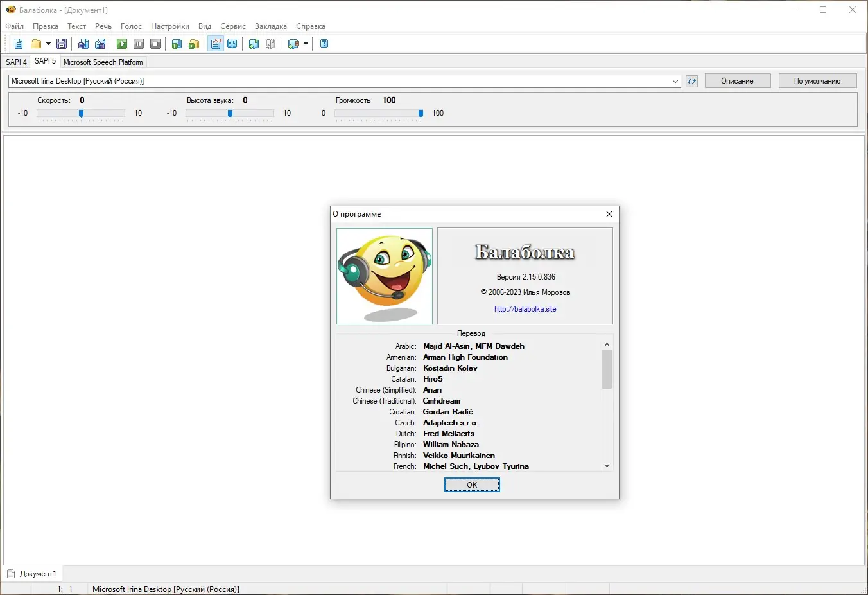Click the 2006-2023 Илья Морозов copyright text
Screen dimensions: 868x595
point(526,292)
